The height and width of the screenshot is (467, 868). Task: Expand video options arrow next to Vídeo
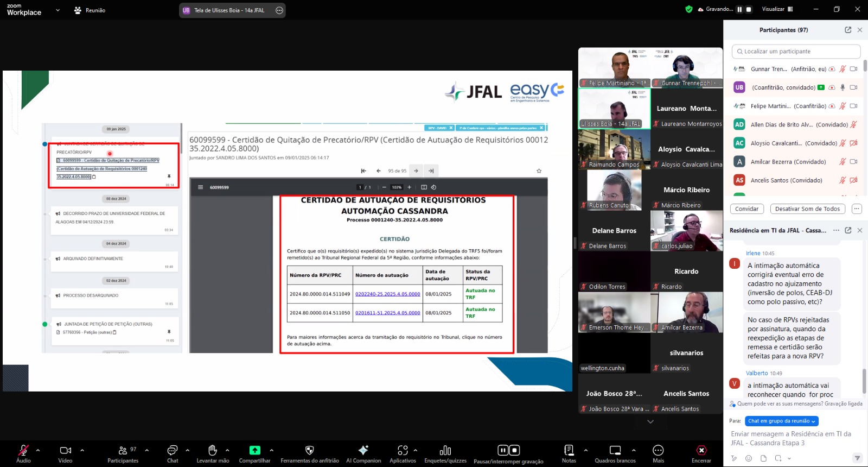(x=82, y=450)
